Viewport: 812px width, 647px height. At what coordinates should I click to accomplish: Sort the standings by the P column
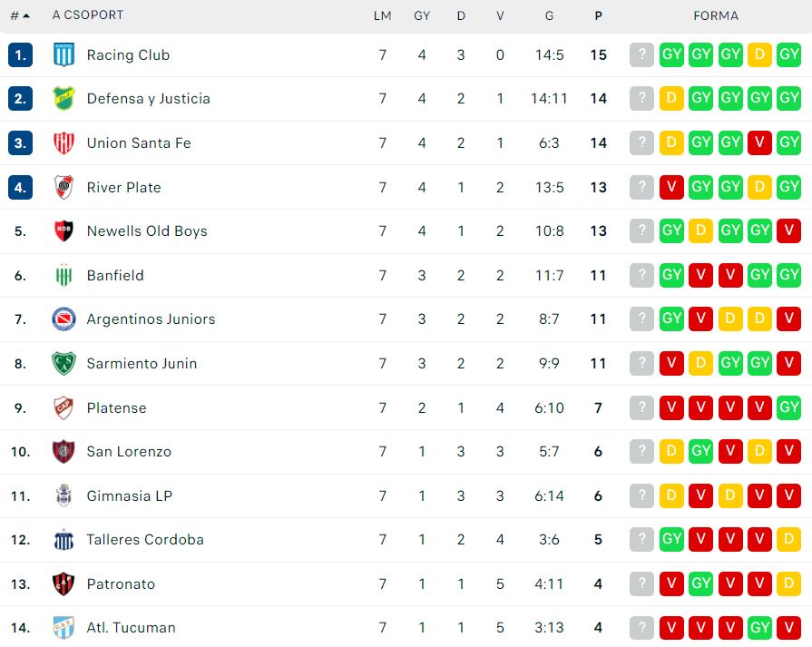598,16
